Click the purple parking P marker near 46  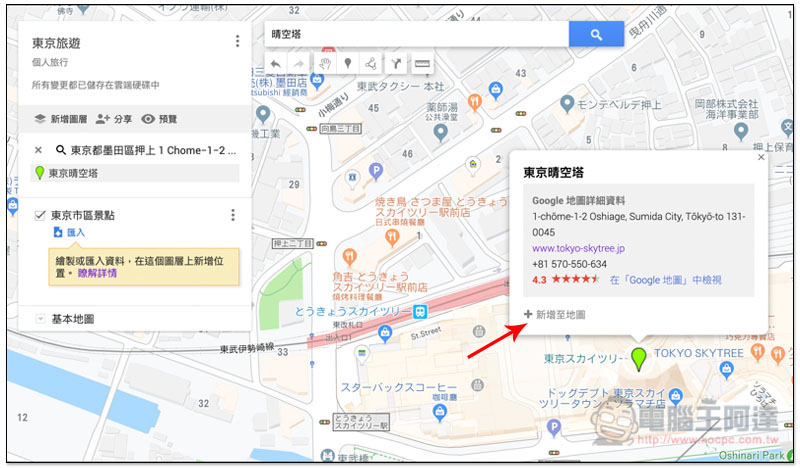tap(376, 171)
